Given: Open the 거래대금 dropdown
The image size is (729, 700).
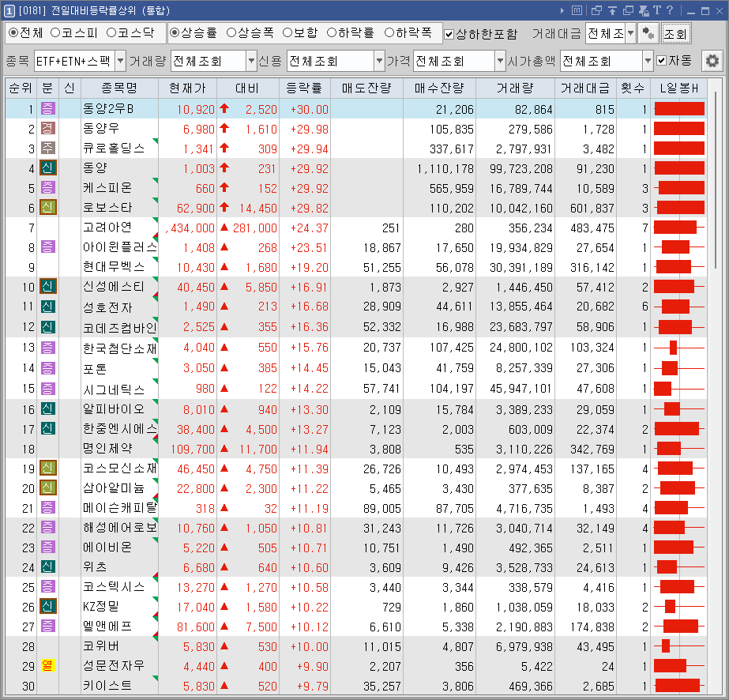Looking at the screenshot, I should [x=630, y=33].
